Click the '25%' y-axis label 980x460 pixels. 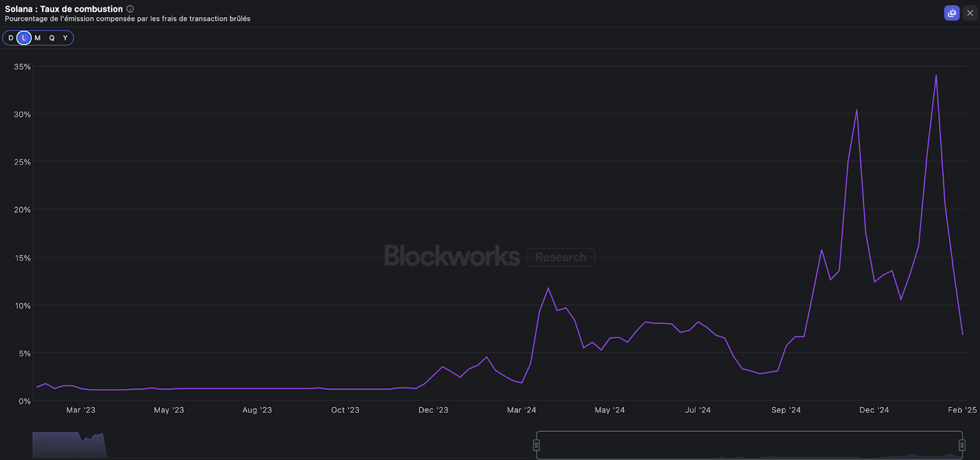[x=22, y=162]
